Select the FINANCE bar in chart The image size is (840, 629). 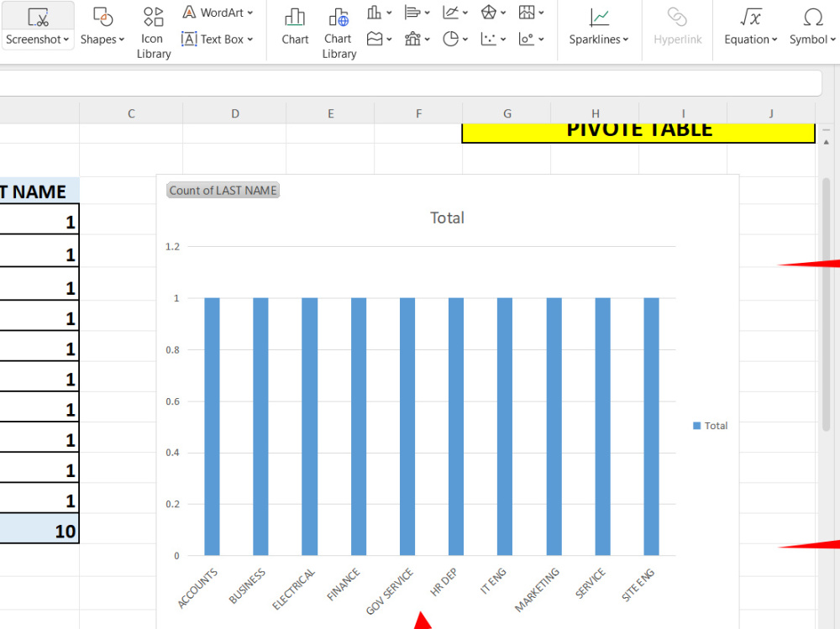359,427
